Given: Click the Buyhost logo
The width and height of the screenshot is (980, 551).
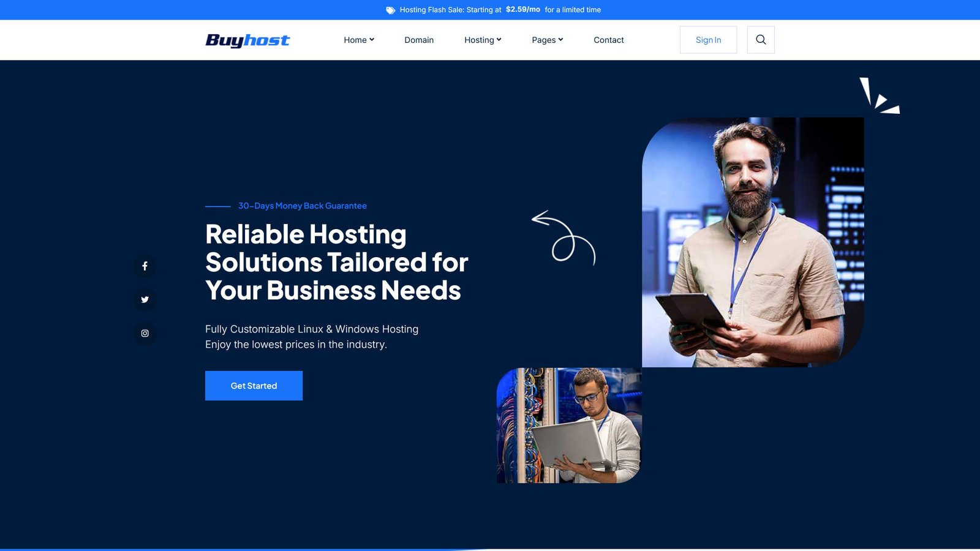Looking at the screenshot, I should (247, 40).
